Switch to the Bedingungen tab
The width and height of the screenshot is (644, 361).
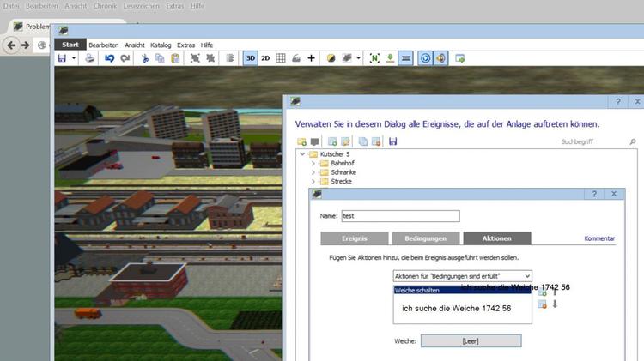pos(425,238)
